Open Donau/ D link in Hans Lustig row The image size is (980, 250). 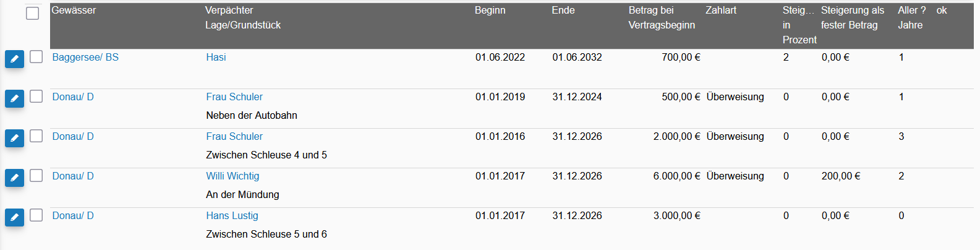click(73, 215)
